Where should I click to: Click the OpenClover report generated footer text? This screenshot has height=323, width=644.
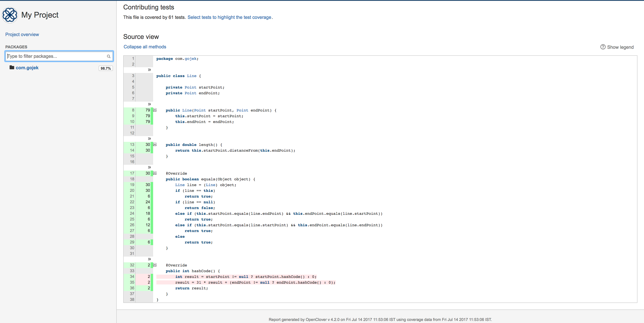[x=380, y=320]
